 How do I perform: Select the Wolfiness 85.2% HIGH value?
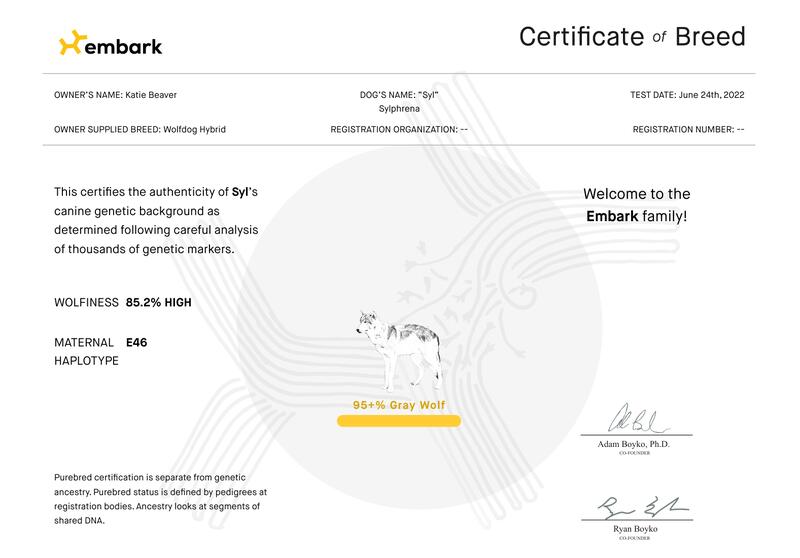click(x=159, y=301)
